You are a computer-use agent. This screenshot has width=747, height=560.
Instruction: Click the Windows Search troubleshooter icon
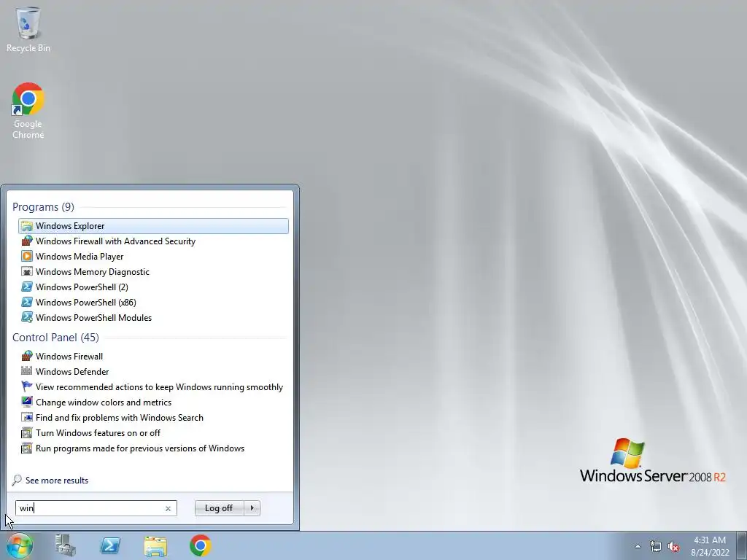[27, 417]
